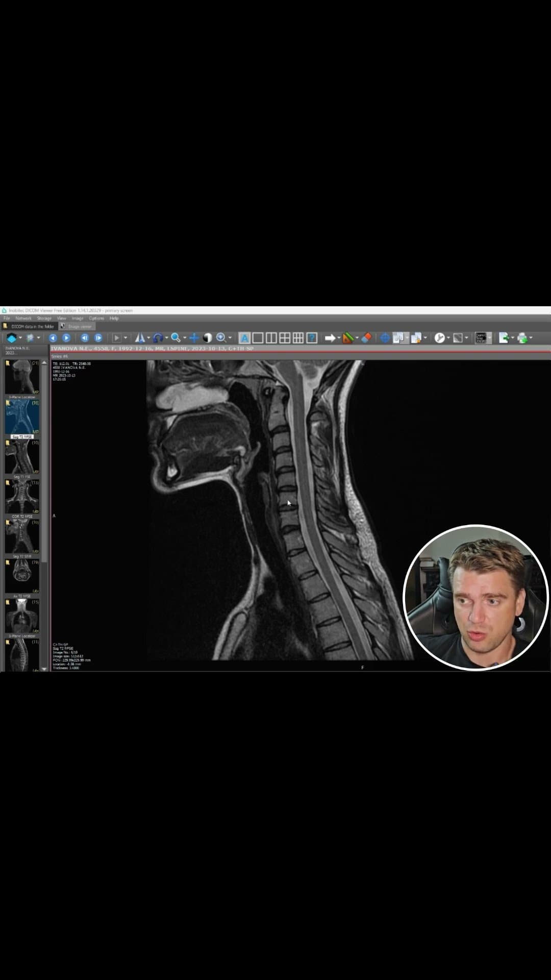Click the locked series sync icon
Screen dimensions: 551x980
pos(416,338)
